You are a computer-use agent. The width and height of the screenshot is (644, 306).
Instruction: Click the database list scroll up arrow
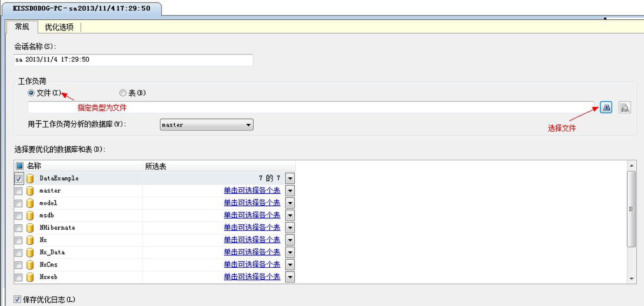click(631, 166)
